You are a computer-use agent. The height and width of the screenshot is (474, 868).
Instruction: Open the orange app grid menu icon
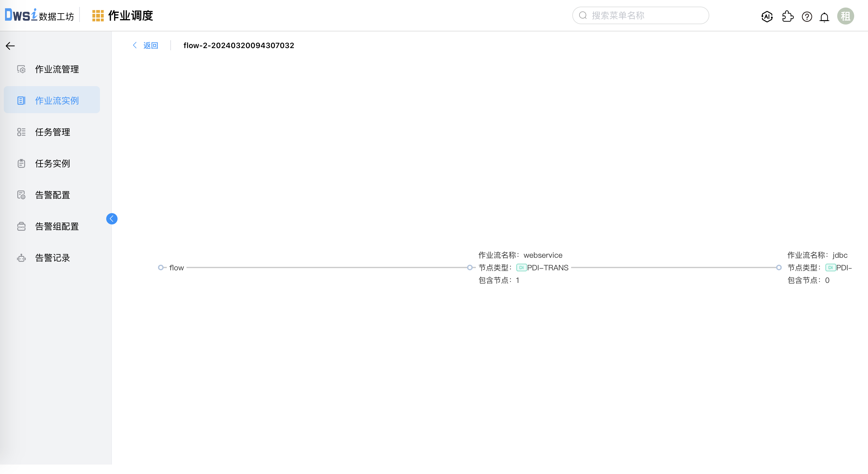[98, 16]
